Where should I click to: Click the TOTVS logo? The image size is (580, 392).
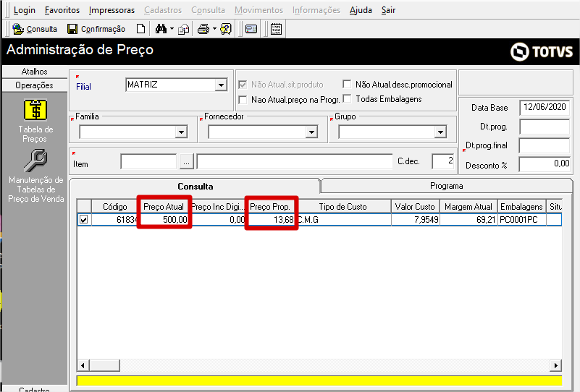pos(542,51)
